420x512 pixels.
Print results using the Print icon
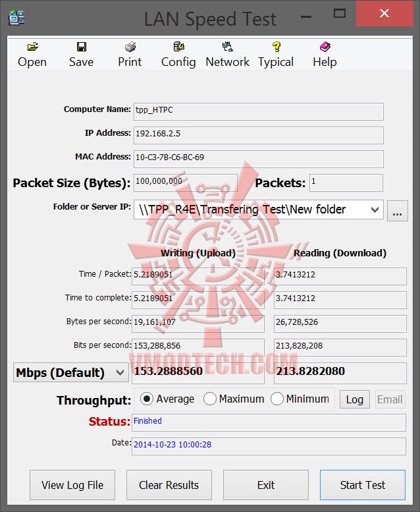coord(130,47)
